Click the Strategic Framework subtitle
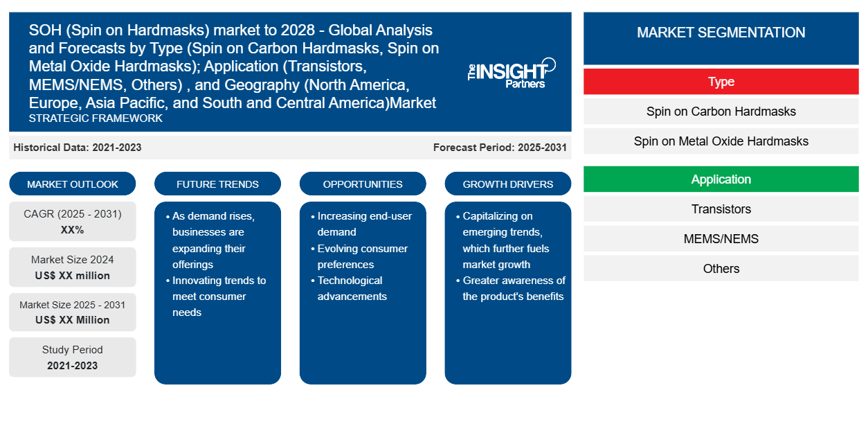This screenshot has height=433, width=868. click(x=96, y=118)
